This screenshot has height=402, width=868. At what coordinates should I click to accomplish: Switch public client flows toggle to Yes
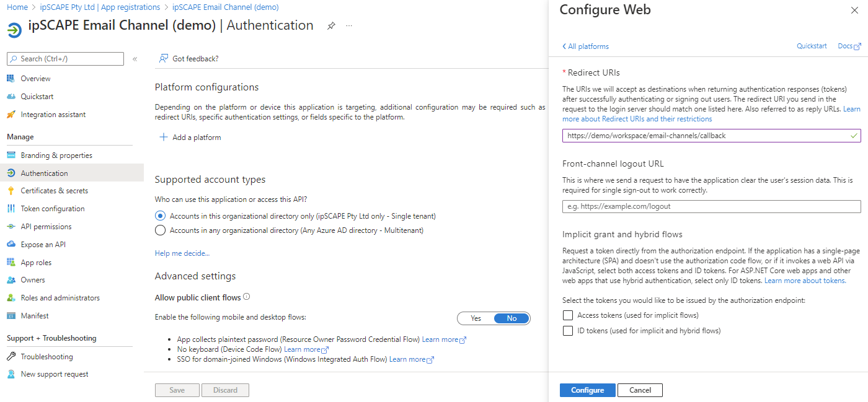[x=476, y=318]
